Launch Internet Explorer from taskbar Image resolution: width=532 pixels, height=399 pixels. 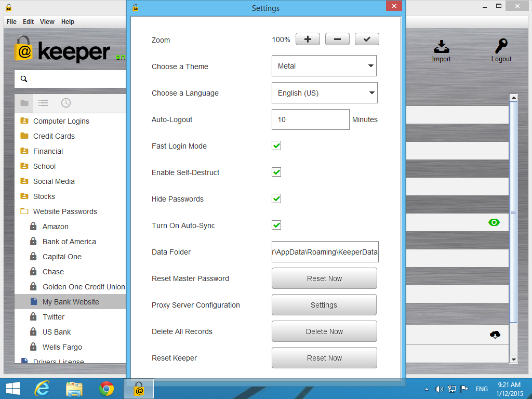[42, 389]
